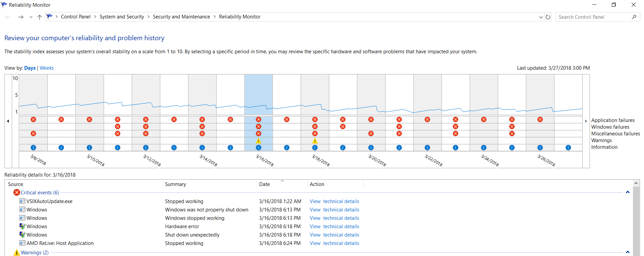The image size is (644, 256).
Task: Click the Search Control Panel field
Action: coord(594,17)
